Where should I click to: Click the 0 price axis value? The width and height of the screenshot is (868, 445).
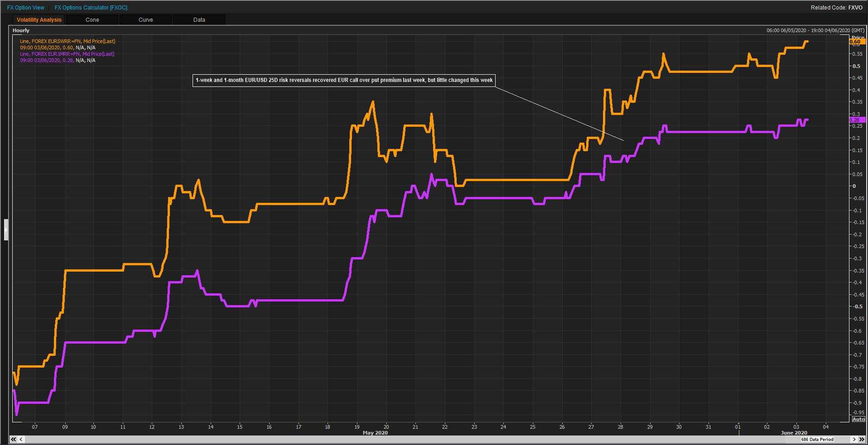coord(854,186)
